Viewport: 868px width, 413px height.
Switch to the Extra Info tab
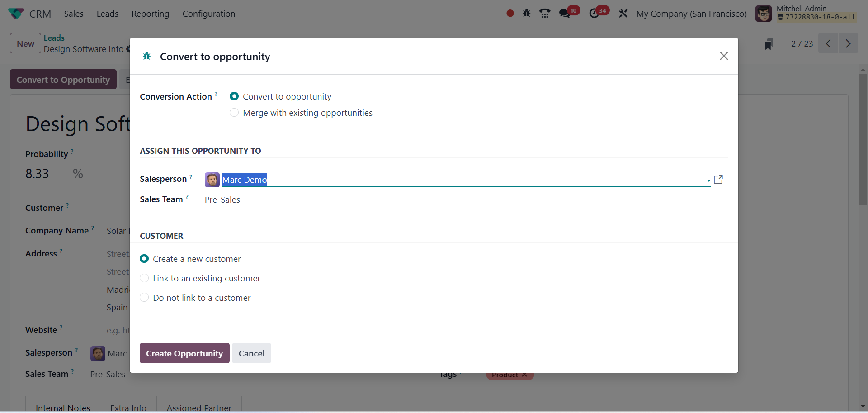point(128,404)
